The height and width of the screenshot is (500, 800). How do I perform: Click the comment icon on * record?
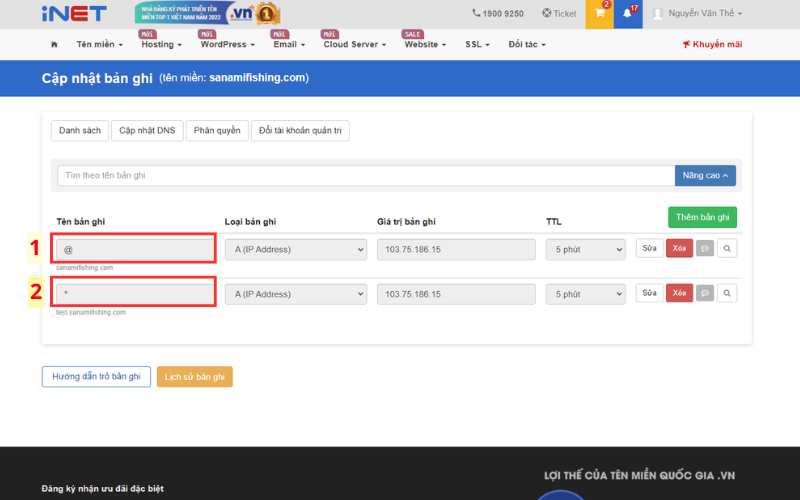705,293
